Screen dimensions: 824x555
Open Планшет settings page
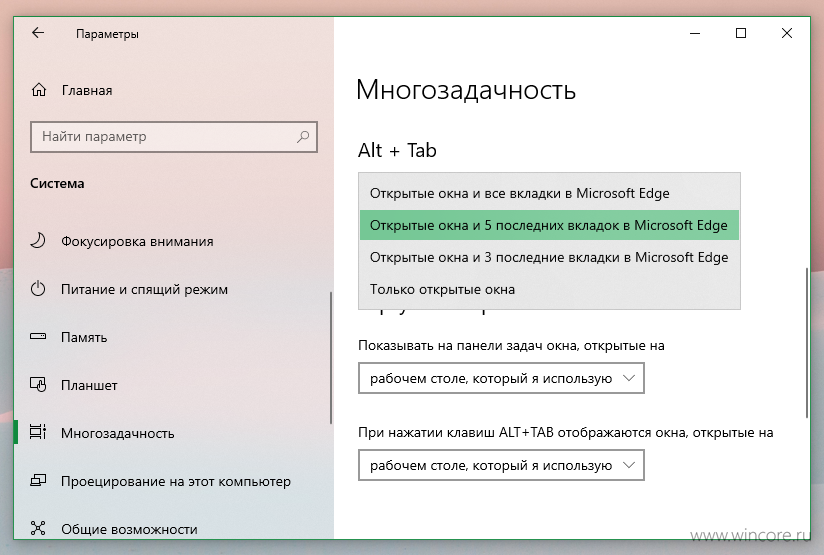174,385
